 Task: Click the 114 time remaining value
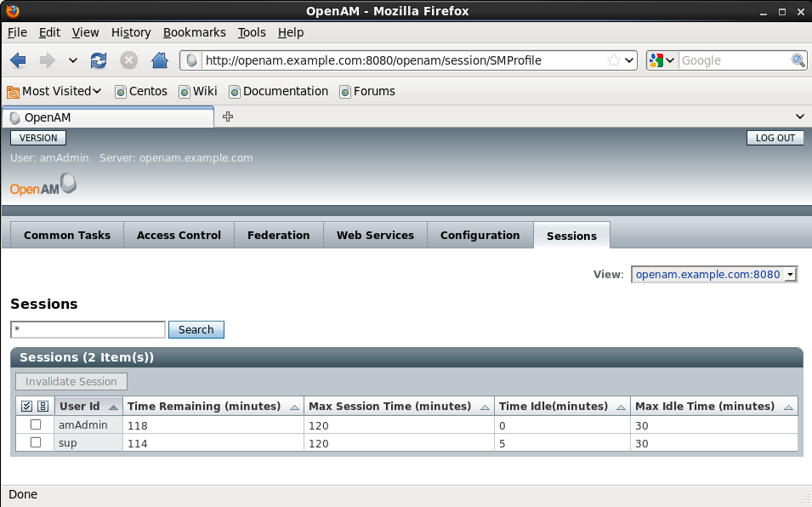tap(137, 444)
